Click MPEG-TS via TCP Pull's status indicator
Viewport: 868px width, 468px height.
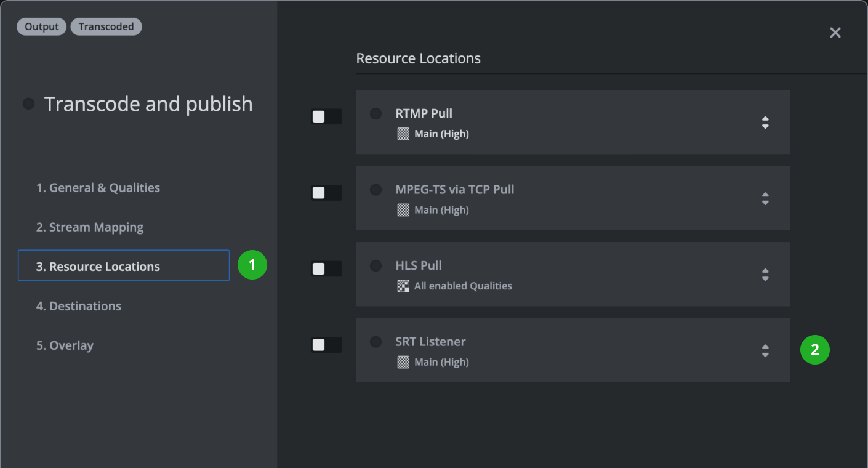click(x=376, y=190)
